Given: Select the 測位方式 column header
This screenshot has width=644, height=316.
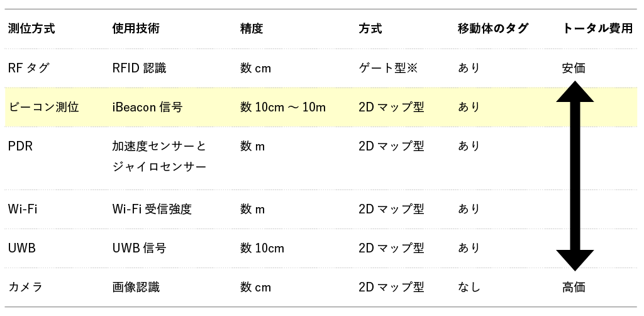Looking at the screenshot, I should [x=31, y=28].
